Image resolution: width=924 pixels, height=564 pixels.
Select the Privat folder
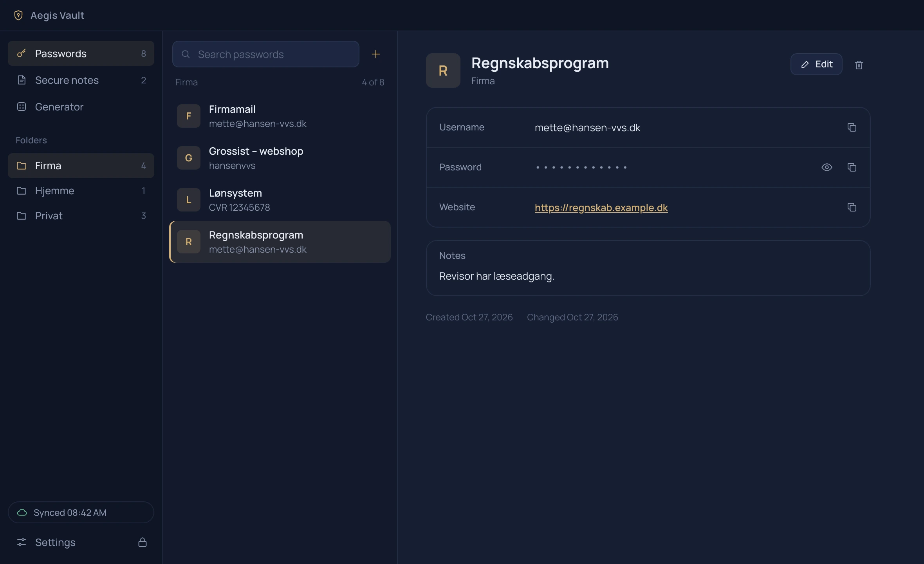pyautogui.click(x=81, y=215)
